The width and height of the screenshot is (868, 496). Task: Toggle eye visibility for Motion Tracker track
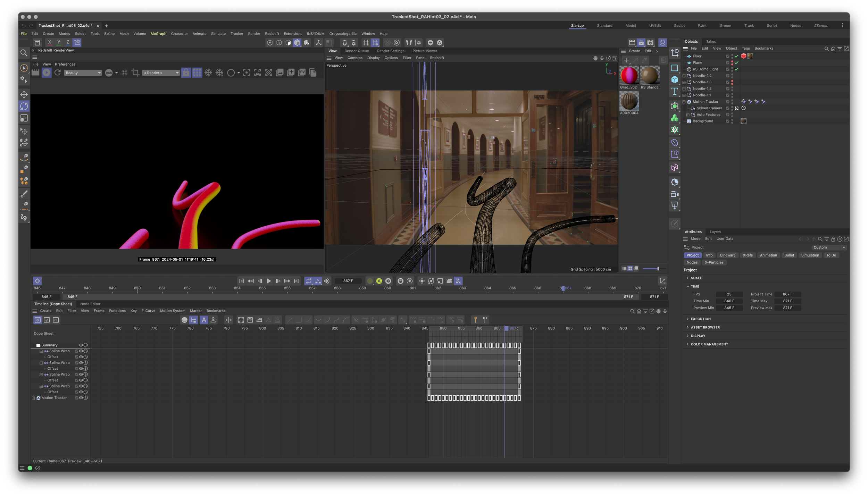click(81, 398)
